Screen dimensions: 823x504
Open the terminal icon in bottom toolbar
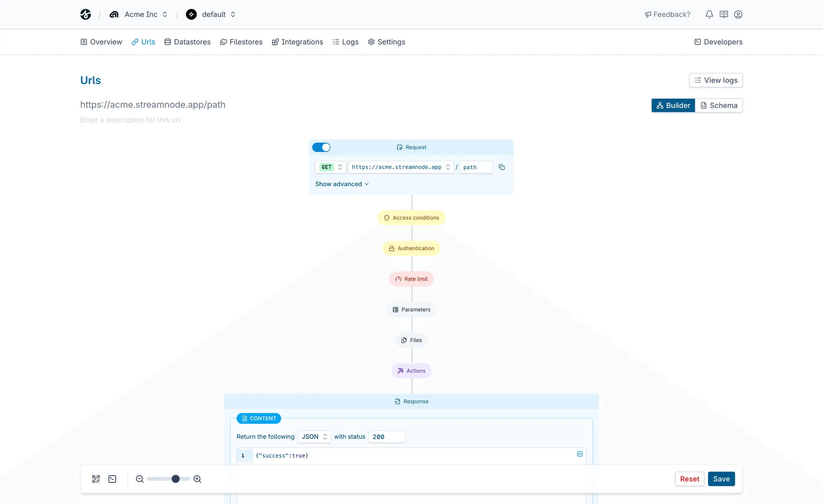click(x=113, y=479)
